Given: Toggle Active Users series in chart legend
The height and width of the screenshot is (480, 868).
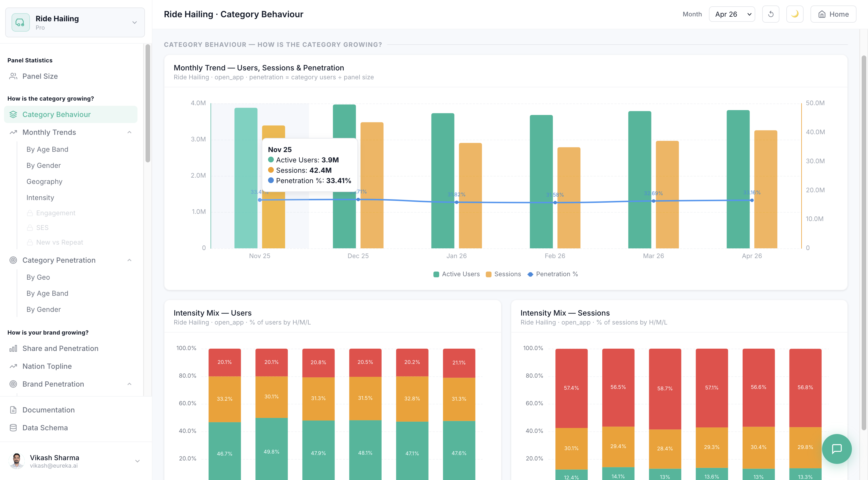Looking at the screenshot, I should click(456, 274).
